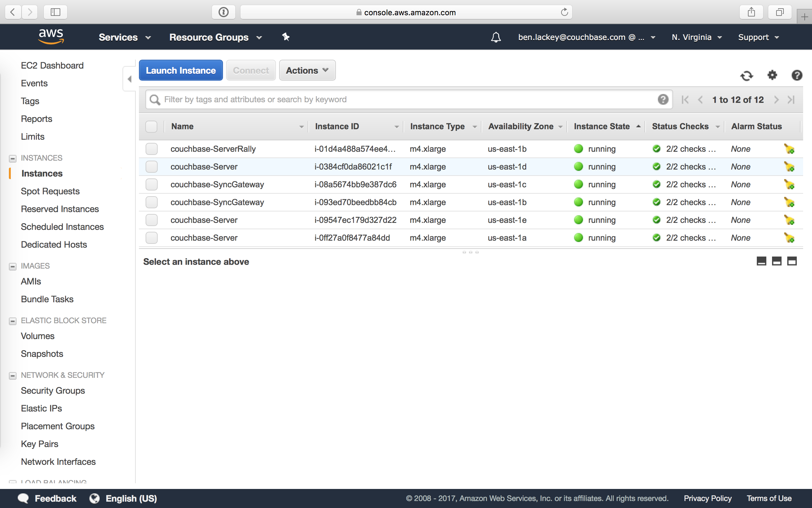
Task: Open Spot Requests in sidebar
Action: (50, 191)
